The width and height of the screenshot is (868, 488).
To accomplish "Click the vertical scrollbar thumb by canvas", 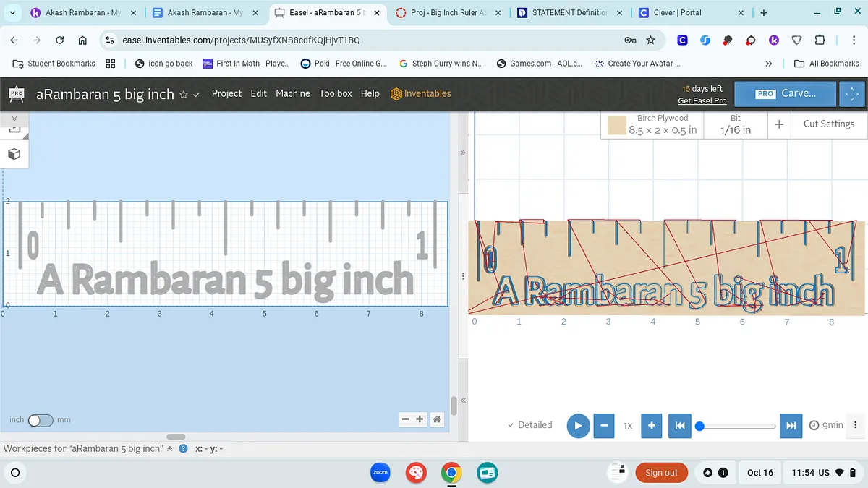I will pos(454,405).
